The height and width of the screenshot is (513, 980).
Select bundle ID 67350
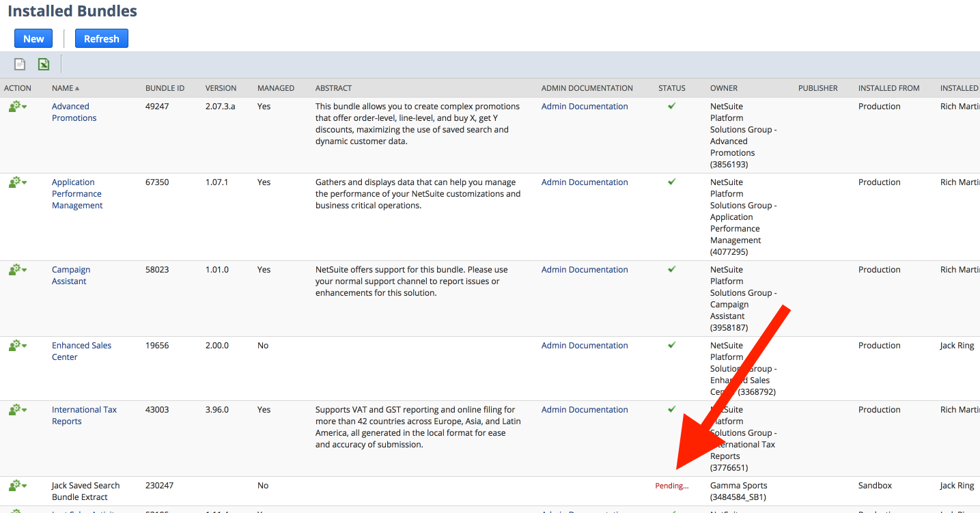[157, 182]
